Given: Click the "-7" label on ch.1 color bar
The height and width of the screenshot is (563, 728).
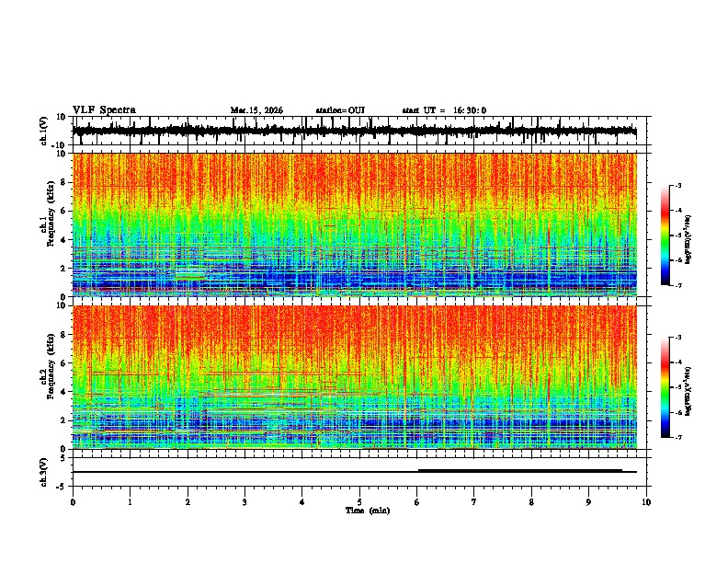Looking at the screenshot, I should tap(678, 285).
